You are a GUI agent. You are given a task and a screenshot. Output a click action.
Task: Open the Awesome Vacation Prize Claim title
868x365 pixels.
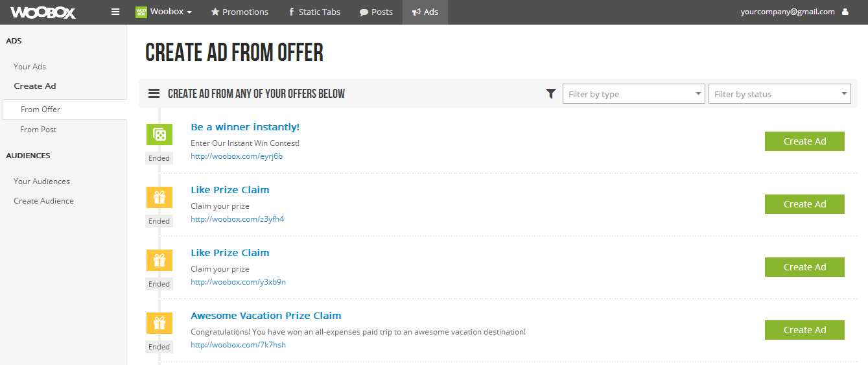click(x=266, y=316)
